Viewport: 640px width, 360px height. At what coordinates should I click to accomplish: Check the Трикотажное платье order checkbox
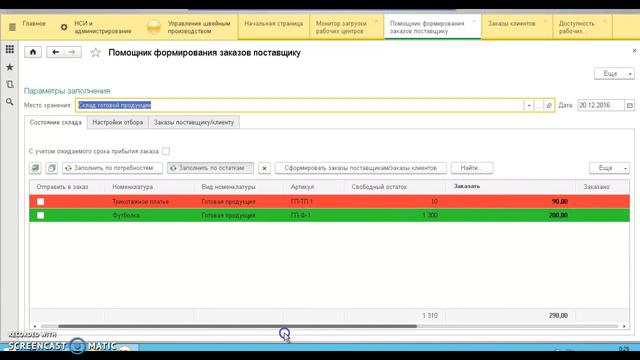click(x=40, y=202)
